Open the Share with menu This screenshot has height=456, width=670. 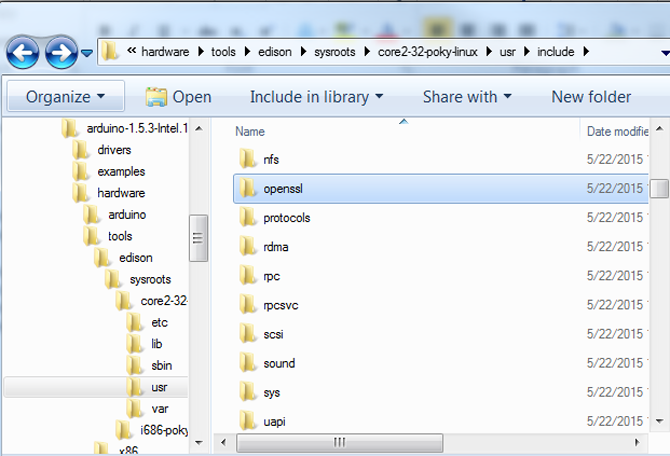[x=467, y=97]
